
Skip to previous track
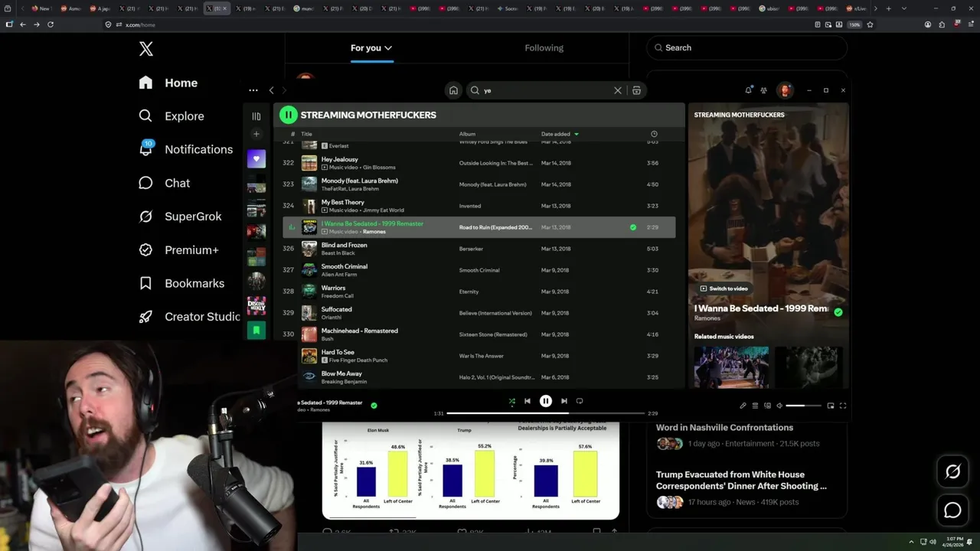(527, 401)
